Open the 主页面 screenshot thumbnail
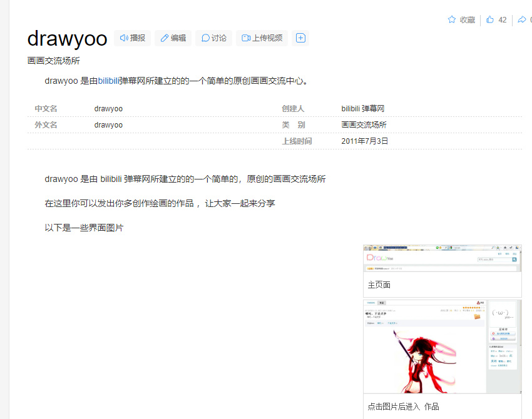Viewport: 532px width, 419px height. [442, 258]
